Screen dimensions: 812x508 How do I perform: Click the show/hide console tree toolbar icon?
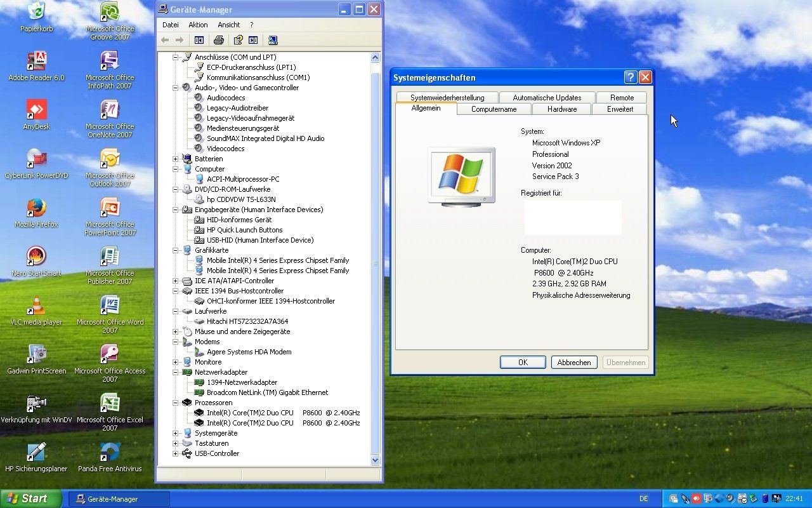(199, 40)
